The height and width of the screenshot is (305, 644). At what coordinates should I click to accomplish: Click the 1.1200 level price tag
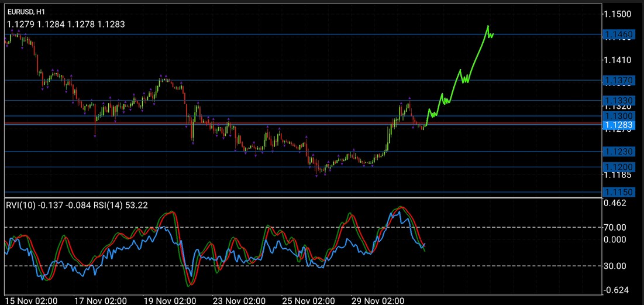point(618,167)
